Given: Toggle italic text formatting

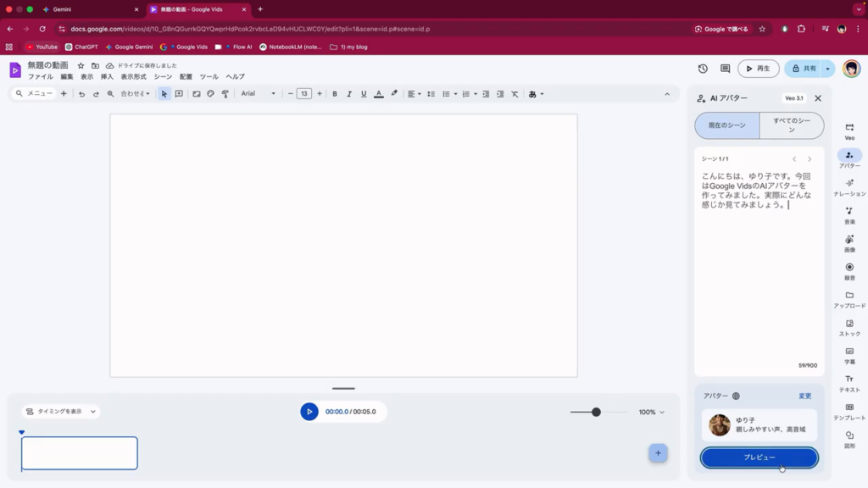Looking at the screenshot, I should pos(349,94).
